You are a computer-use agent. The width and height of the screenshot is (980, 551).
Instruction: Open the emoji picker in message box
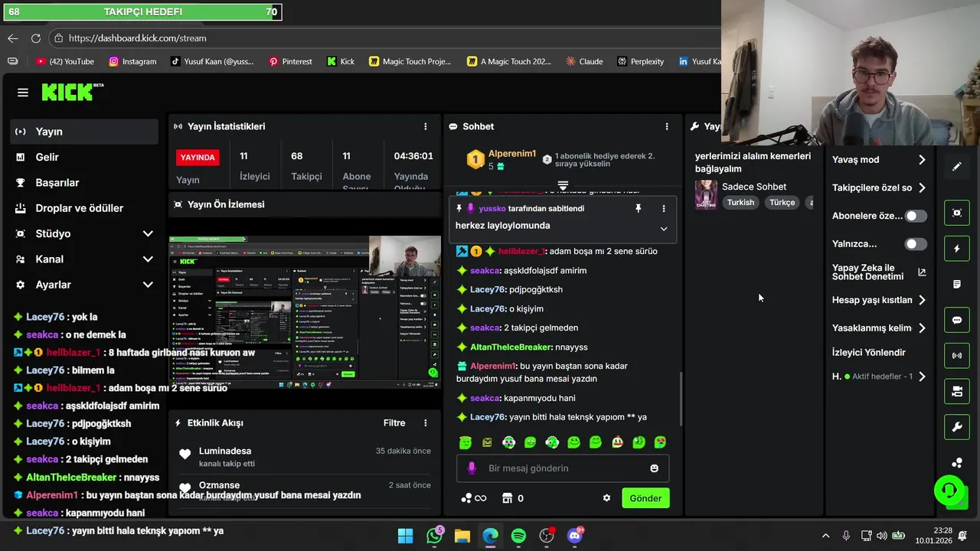click(654, 468)
